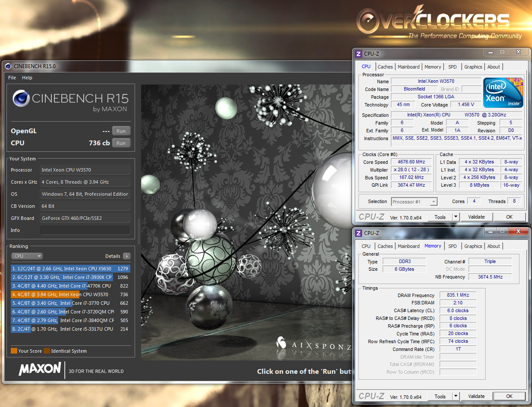Click the MAXON logo at the bottom
The image size is (532, 407).
[40, 369]
